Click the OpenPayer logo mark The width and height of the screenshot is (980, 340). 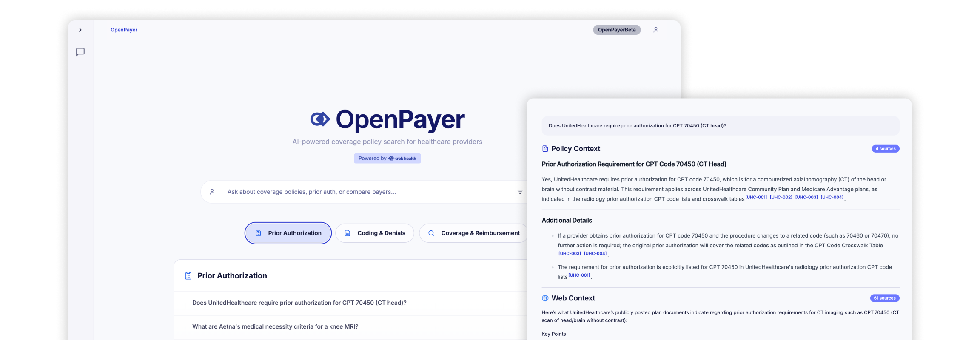pos(320,119)
